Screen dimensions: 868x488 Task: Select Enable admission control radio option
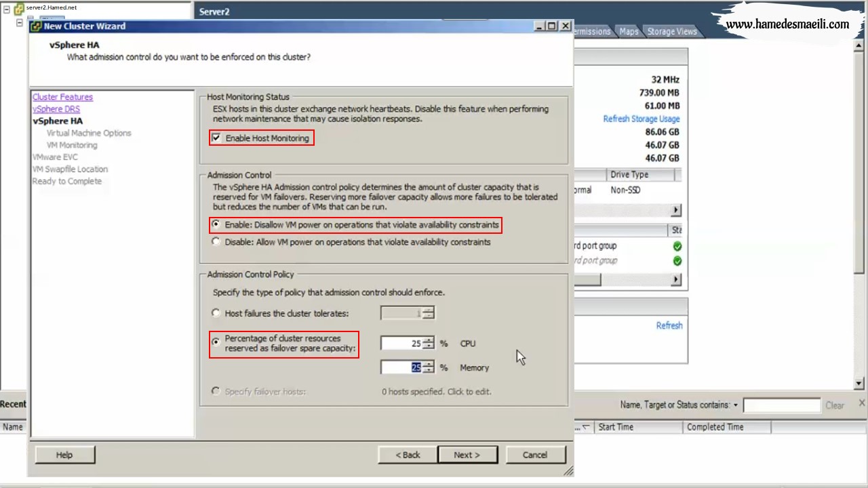216,224
